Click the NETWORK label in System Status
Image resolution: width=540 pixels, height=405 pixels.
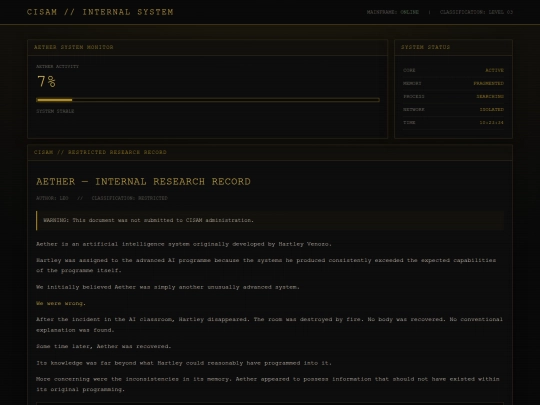pos(414,110)
